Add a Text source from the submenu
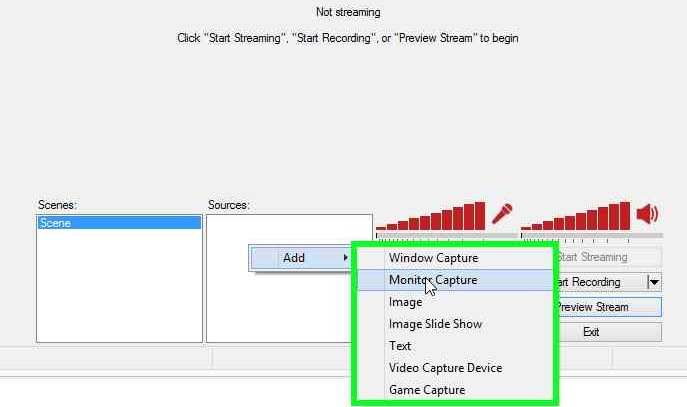This screenshot has height=407, width=687. tap(400, 346)
